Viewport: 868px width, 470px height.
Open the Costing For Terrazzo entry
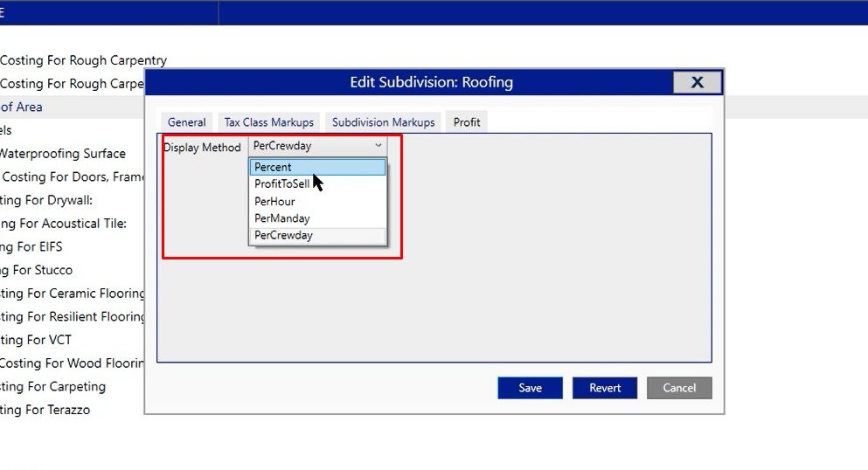click(x=45, y=410)
